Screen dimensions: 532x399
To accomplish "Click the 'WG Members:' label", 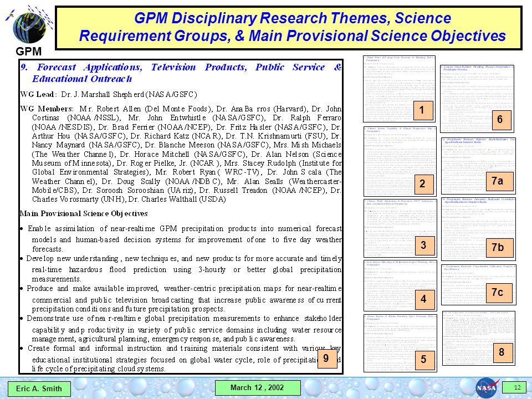I will coord(47,109).
